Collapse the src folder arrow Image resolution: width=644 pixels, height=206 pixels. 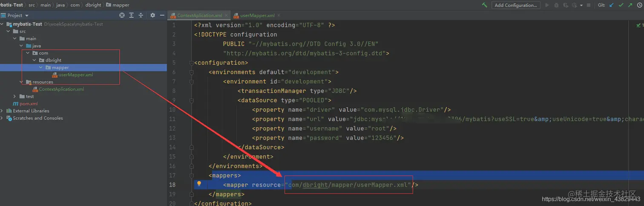(x=9, y=31)
